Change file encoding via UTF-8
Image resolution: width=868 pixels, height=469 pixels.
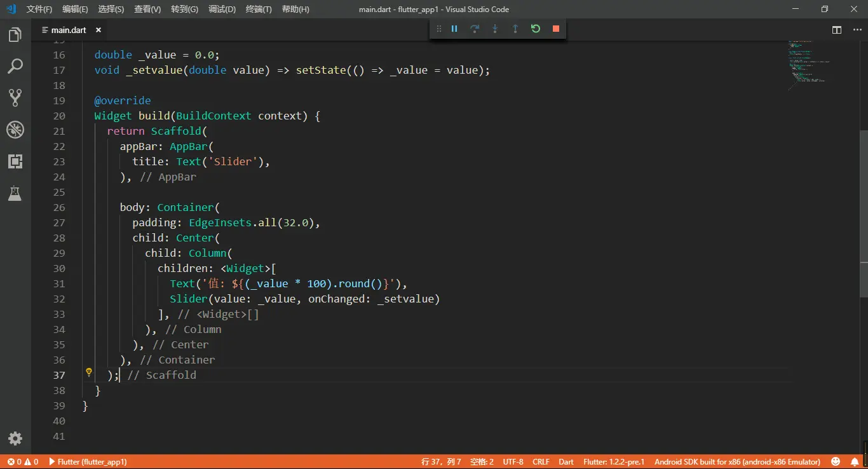click(x=513, y=462)
